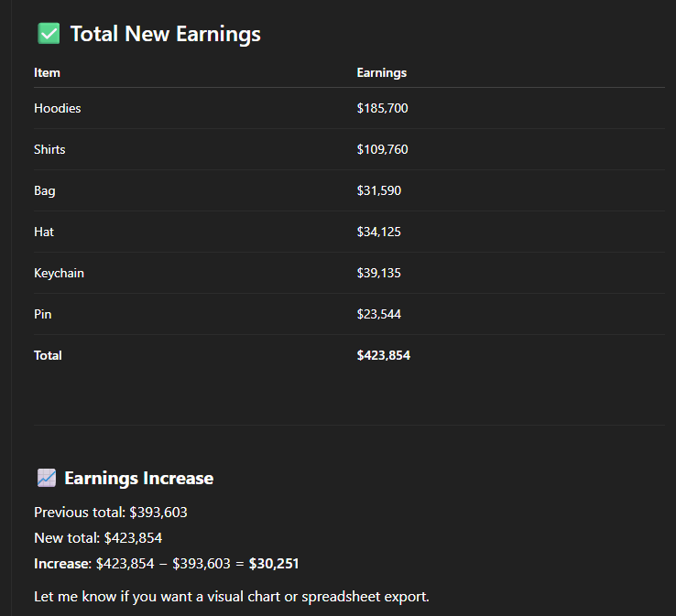
Task: Click the bold 'Increase:' label
Action: 63,564
